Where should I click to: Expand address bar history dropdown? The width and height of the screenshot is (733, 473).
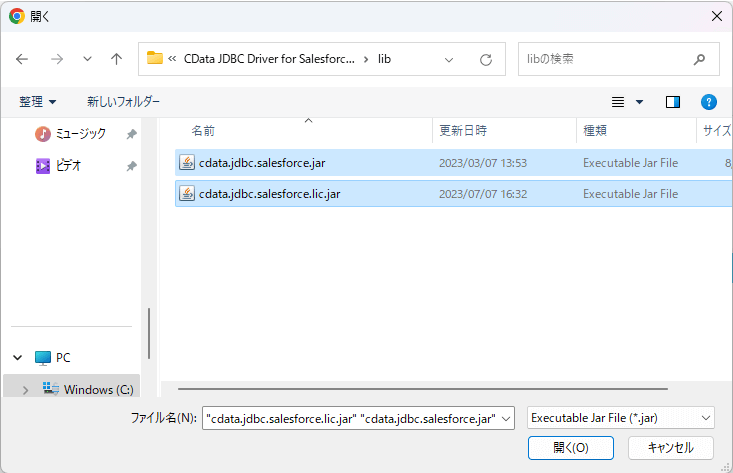pos(449,59)
